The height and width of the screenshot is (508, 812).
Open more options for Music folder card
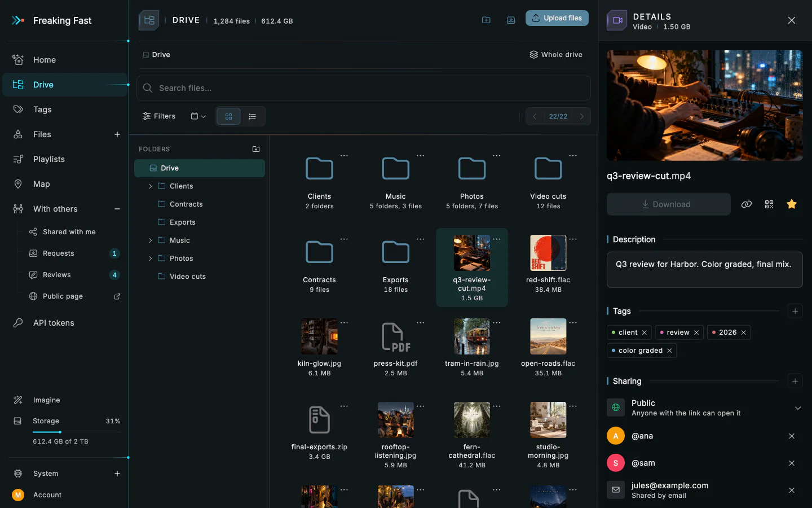click(x=420, y=156)
